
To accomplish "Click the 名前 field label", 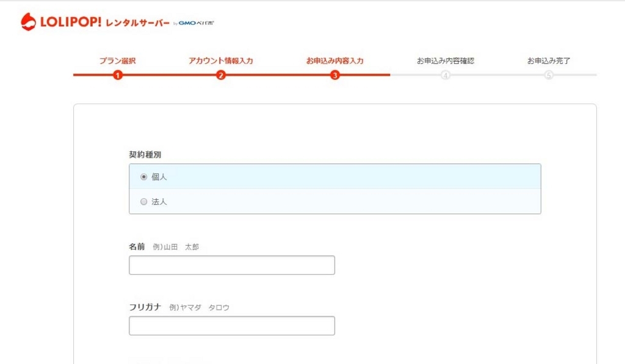I will coord(137,246).
